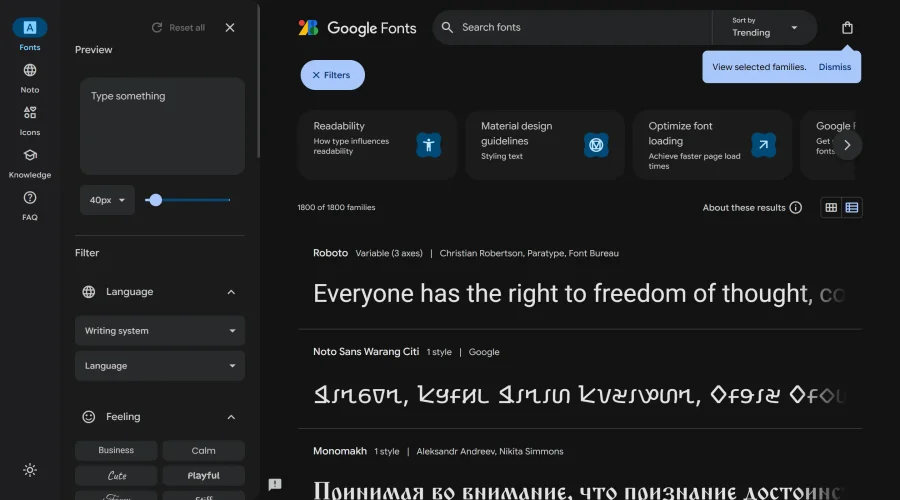The width and height of the screenshot is (900, 500).
Task: Open the Icons section in sidebar
Action: [x=30, y=121]
